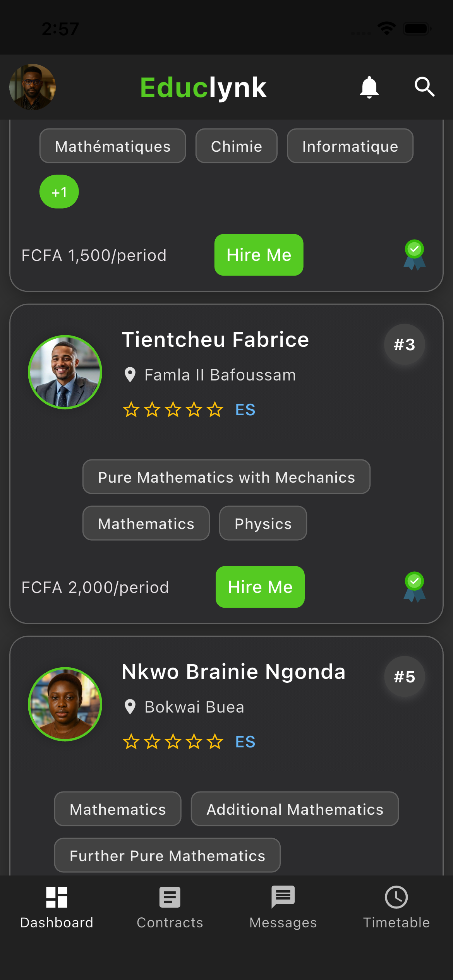The height and width of the screenshot is (980, 453).
Task: Expand the +1 more subjects chip
Action: 59,192
